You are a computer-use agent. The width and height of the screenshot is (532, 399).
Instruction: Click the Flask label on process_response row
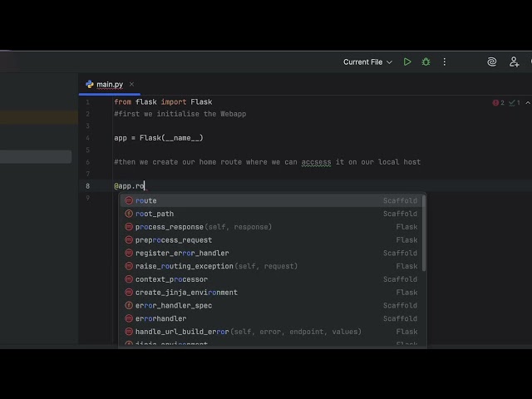point(406,227)
